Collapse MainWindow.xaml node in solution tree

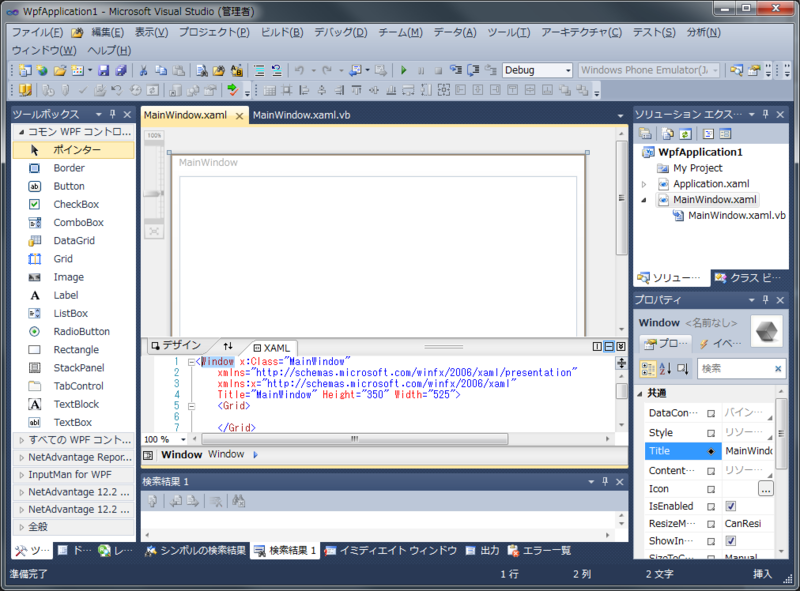[644, 200]
